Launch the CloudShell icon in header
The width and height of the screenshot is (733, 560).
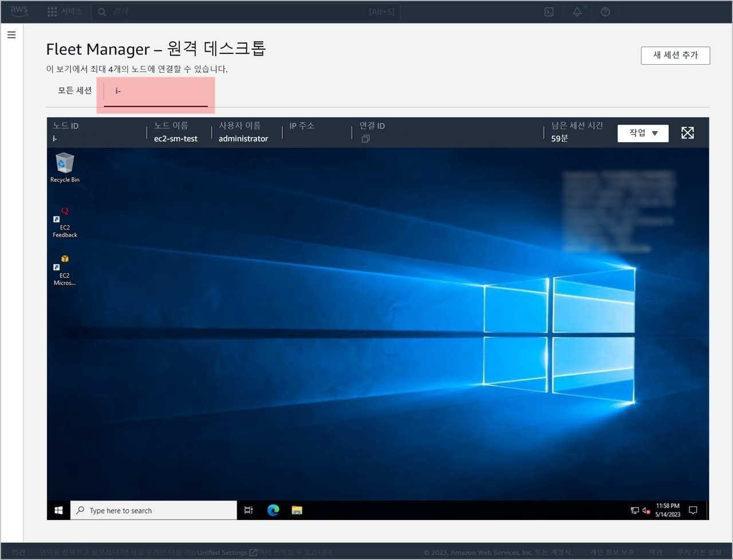[x=549, y=11]
